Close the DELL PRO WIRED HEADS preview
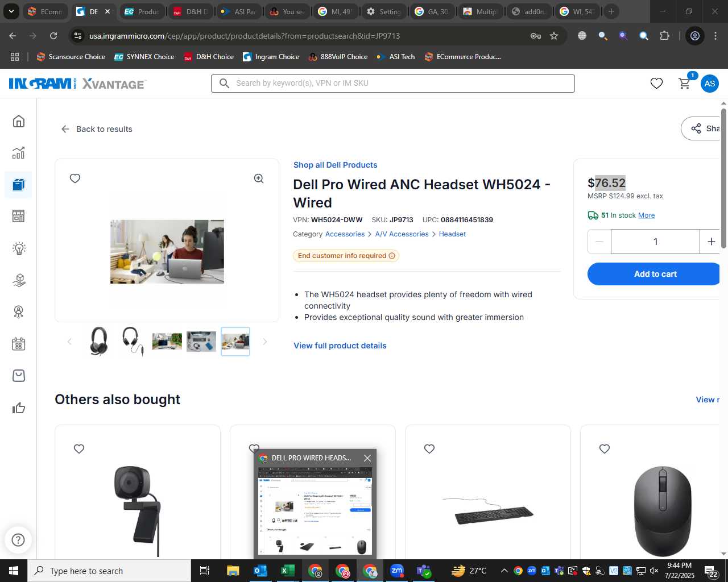 [x=367, y=458]
